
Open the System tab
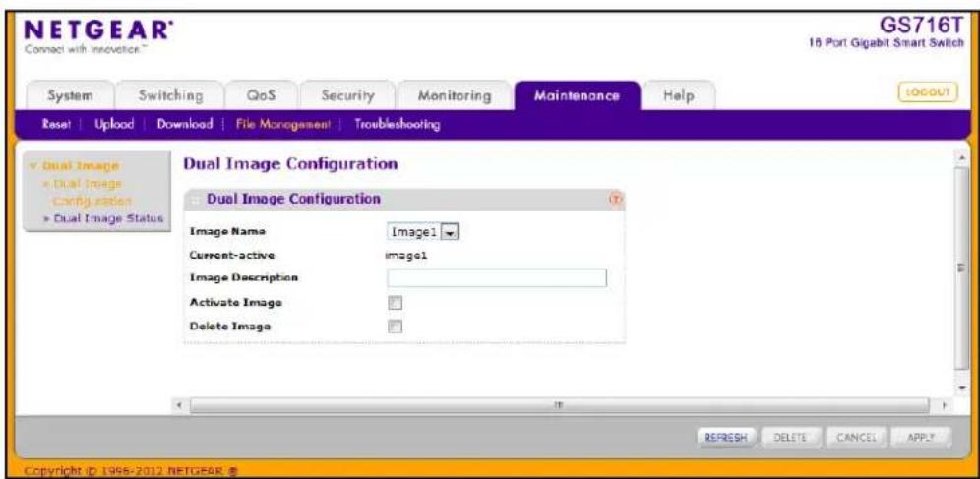click(x=70, y=96)
